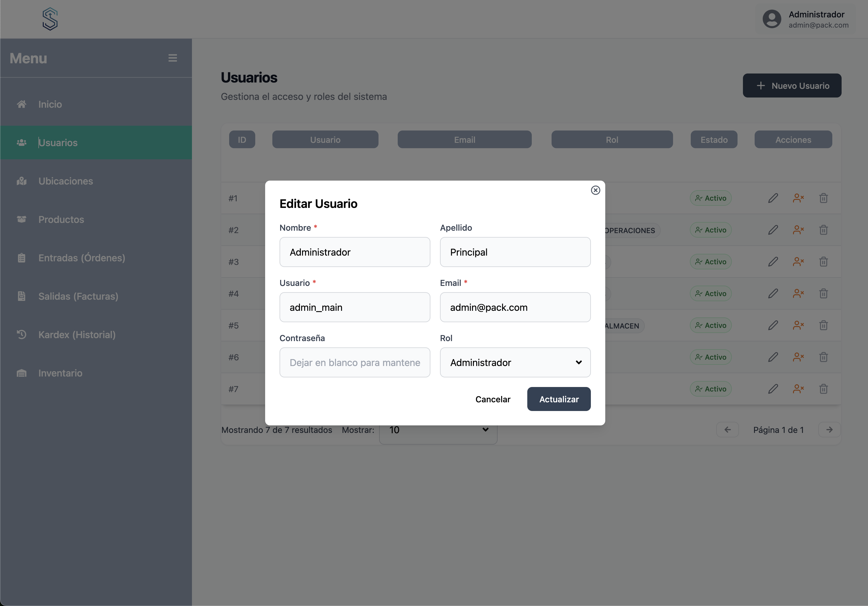Go to previous page arrow

click(x=727, y=430)
